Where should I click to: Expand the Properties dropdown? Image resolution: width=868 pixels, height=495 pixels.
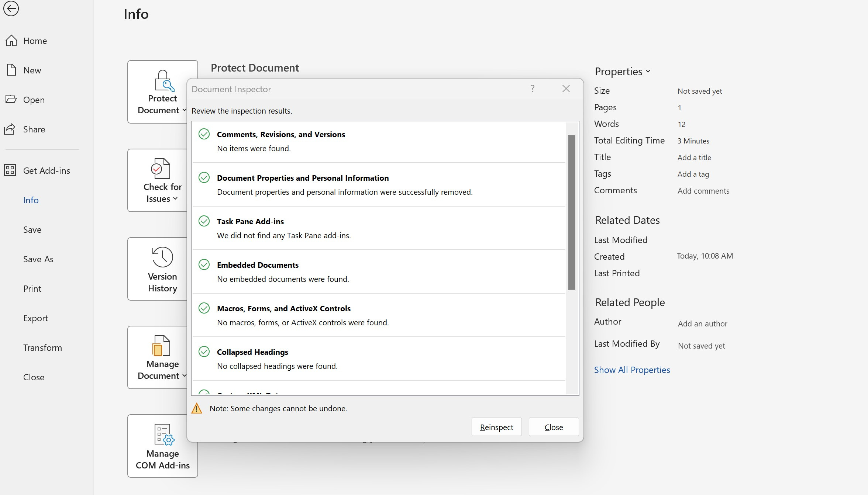click(622, 72)
